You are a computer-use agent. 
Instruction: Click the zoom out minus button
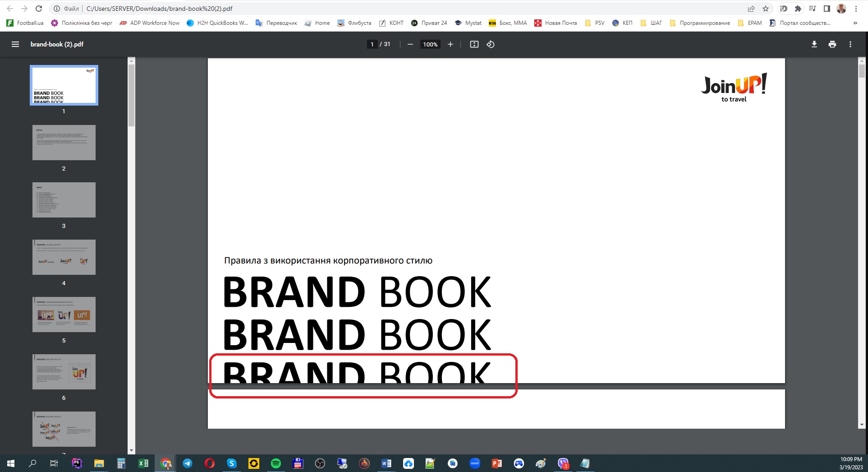point(410,44)
